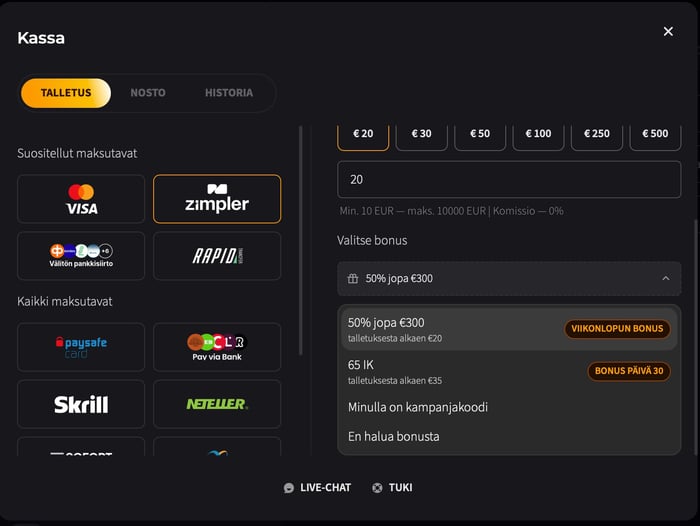Image resolution: width=700 pixels, height=526 pixels.
Task: Click the Viikonlopun Bonus badge
Action: click(617, 329)
